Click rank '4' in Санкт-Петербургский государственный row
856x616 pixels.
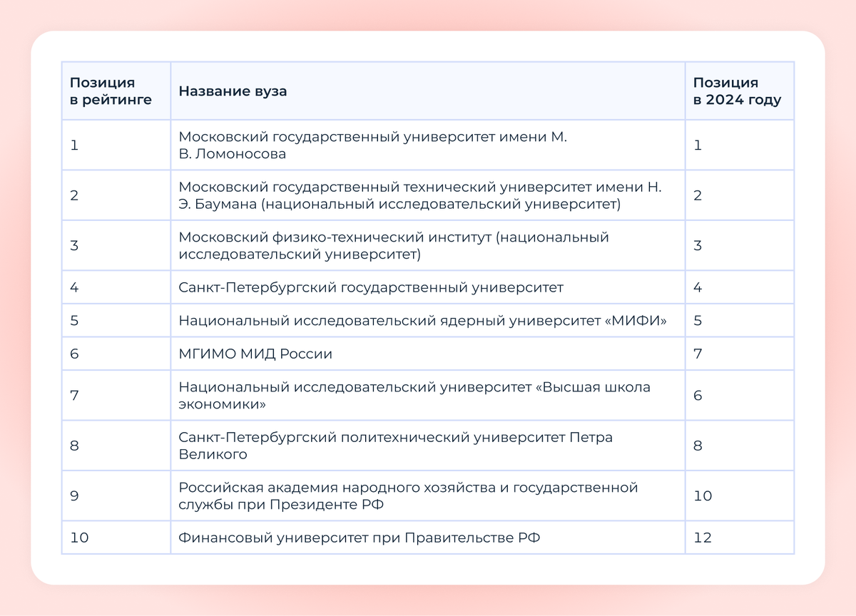[x=74, y=287]
